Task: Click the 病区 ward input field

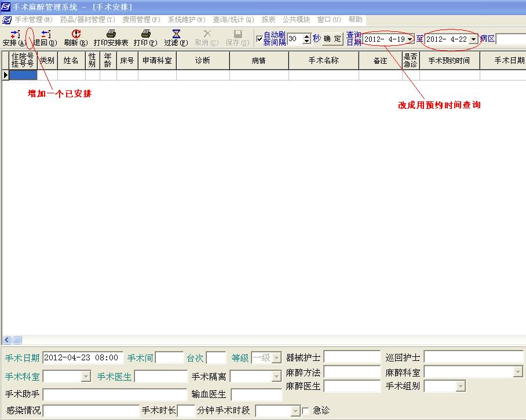Action: (x=510, y=39)
